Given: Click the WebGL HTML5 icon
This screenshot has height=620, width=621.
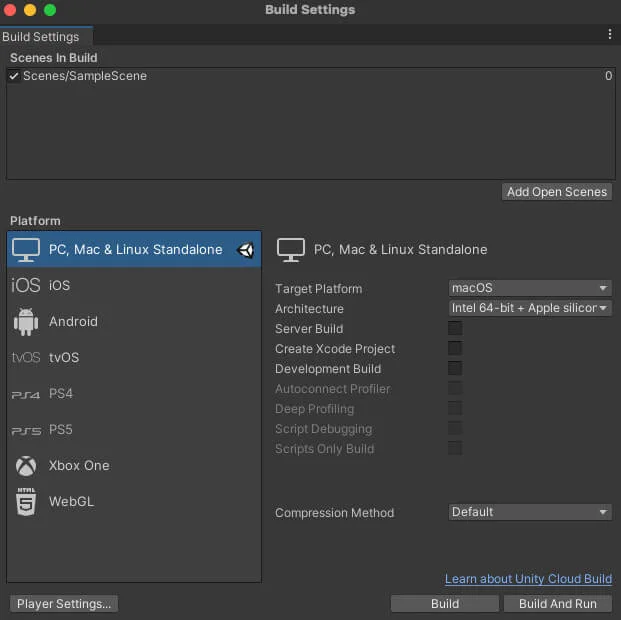Looking at the screenshot, I should pos(26,502).
